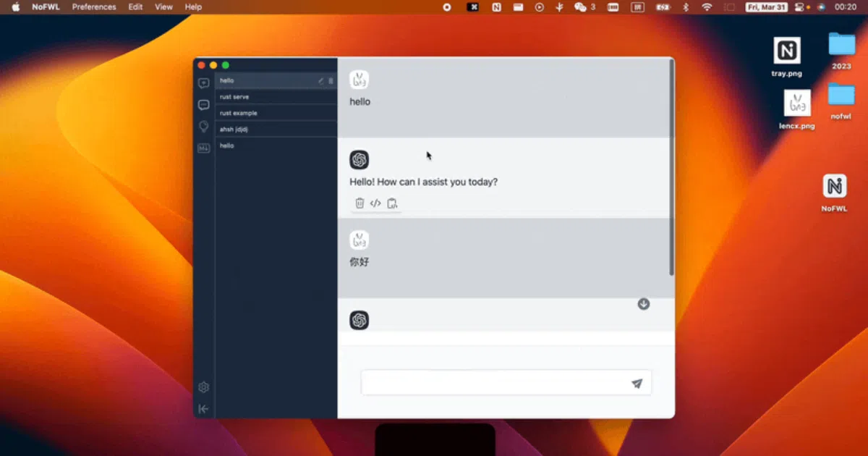868x456 pixels.
Task: Jump to bottom with the down-arrow button
Action: [644, 304]
